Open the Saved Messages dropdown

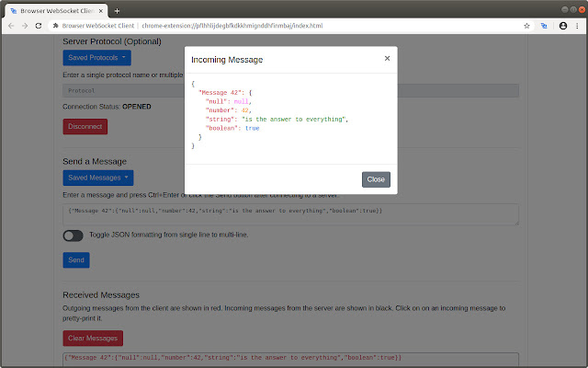pyautogui.click(x=97, y=178)
